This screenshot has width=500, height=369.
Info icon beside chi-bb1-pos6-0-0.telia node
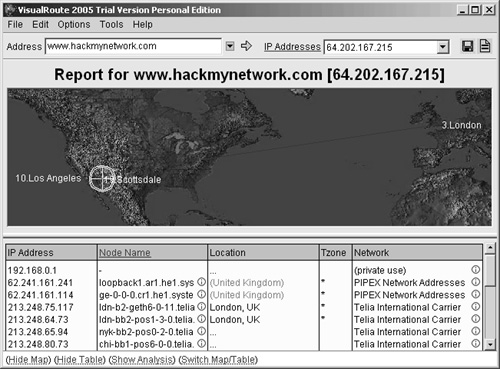tap(201, 343)
